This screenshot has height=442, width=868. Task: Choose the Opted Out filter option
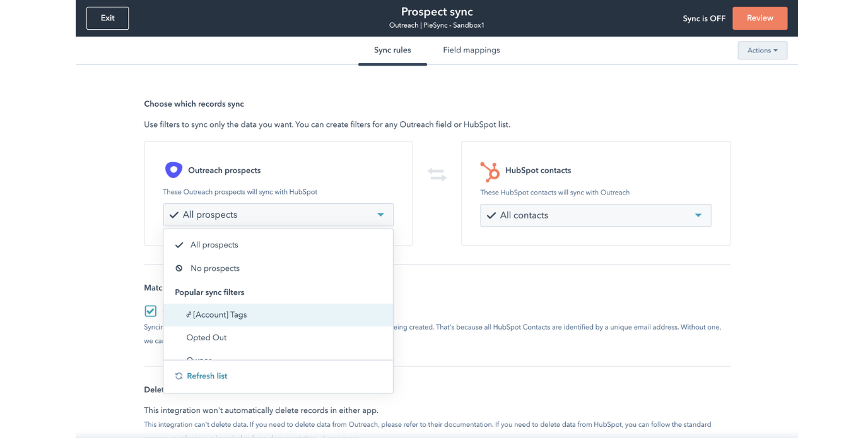click(206, 337)
